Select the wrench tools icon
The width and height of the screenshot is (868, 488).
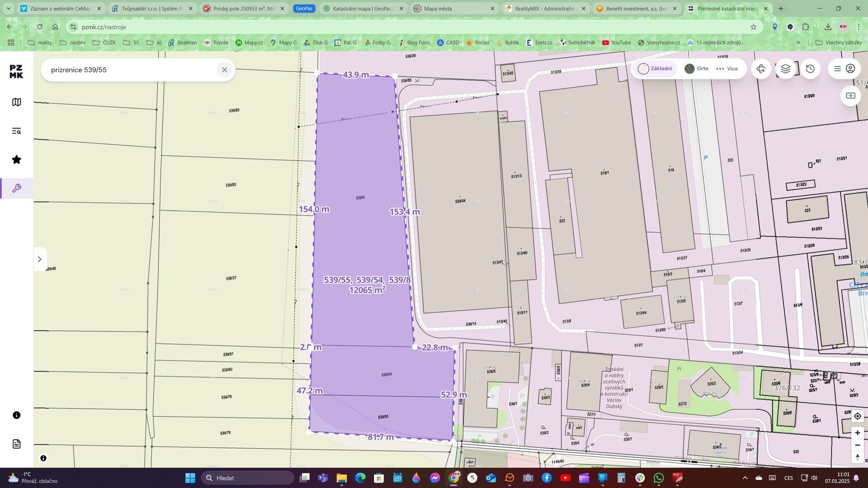17,188
